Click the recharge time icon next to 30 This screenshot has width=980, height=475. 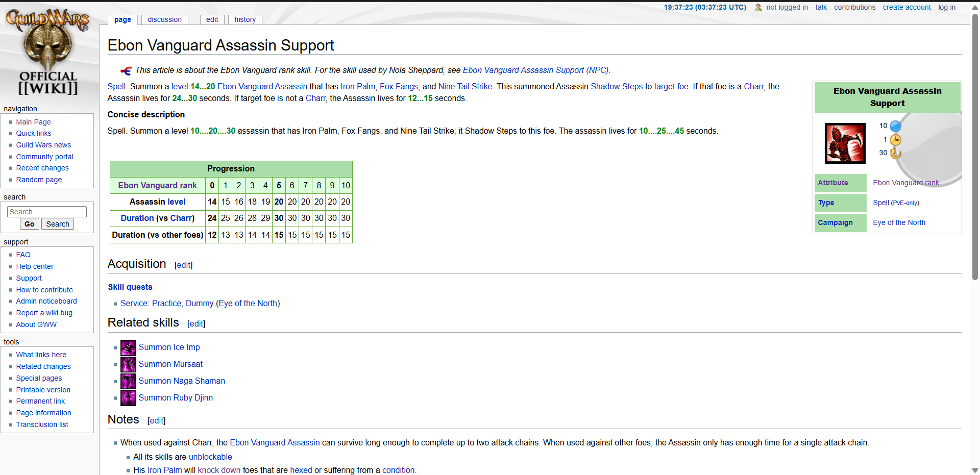(895, 153)
